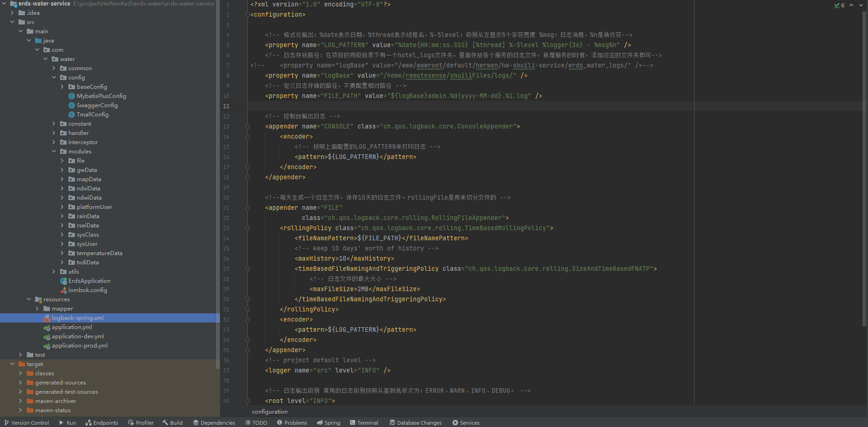Image resolution: width=868 pixels, height=427 pixels.
Task: Collapse the src folder
Action: 12,22
